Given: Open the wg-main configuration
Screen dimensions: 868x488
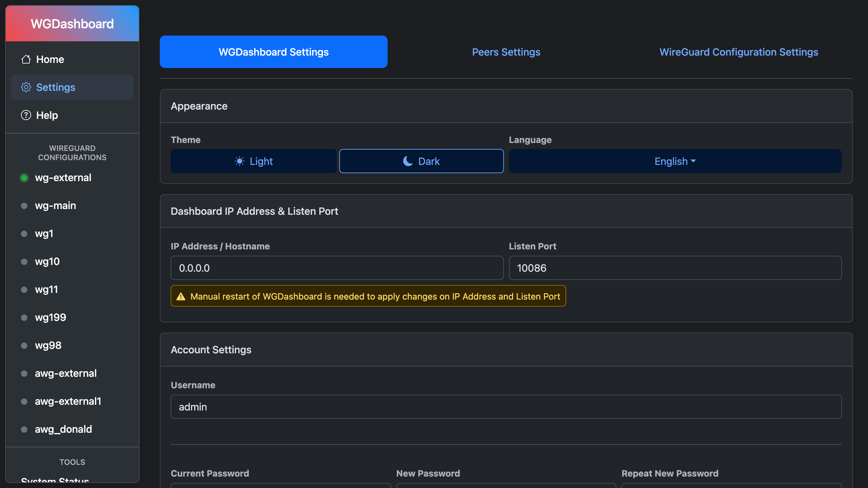Looking at the screenshot, I should coord(72,206).
